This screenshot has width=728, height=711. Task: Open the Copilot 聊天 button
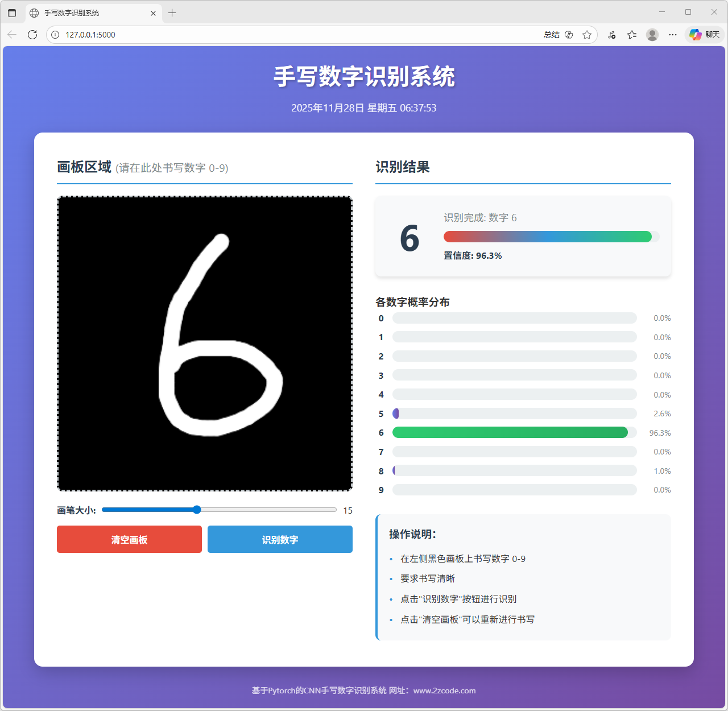pos(705,35)
